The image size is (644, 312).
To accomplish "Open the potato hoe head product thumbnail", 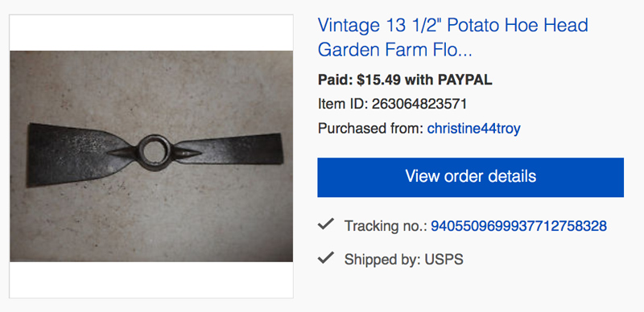I will 151,156.
